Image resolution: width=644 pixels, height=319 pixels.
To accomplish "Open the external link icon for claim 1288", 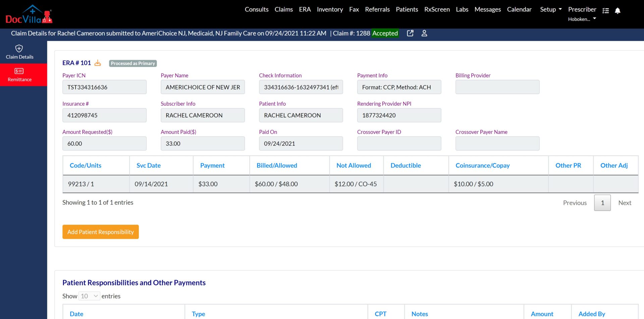I will [410, 33].
